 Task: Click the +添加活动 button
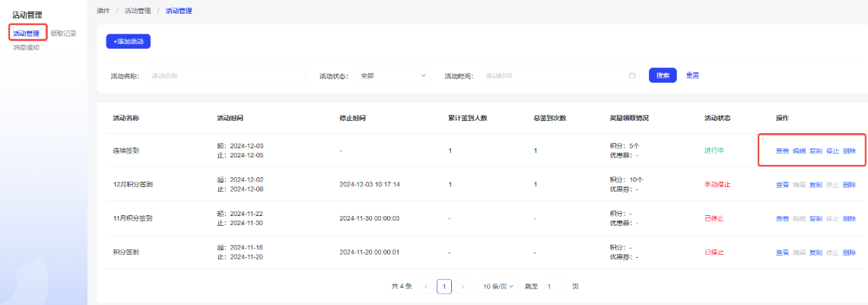tap(128, 41)
